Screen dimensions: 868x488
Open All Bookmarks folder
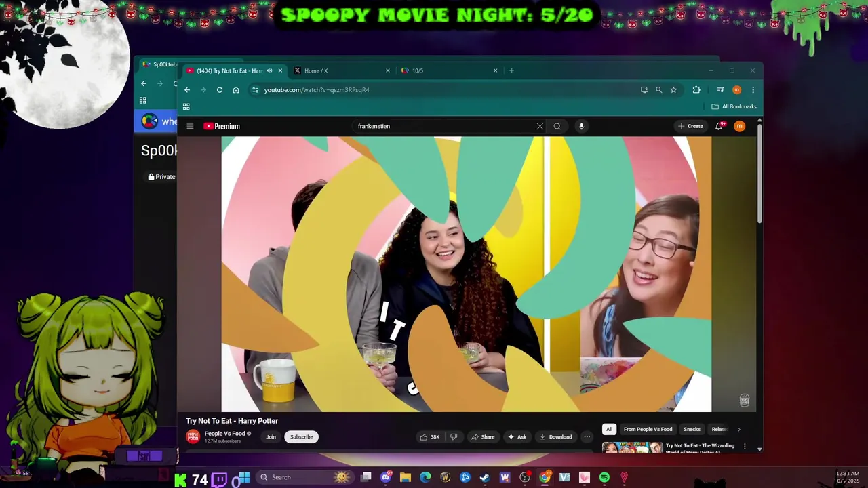click(x=734, y=106)
